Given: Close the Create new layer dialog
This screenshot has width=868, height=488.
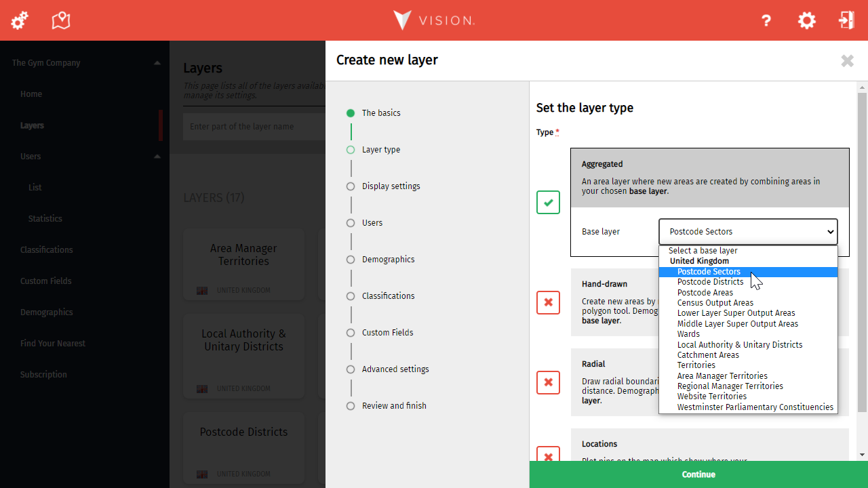Looking at the screenshot, I should click(x=847, y=61).
